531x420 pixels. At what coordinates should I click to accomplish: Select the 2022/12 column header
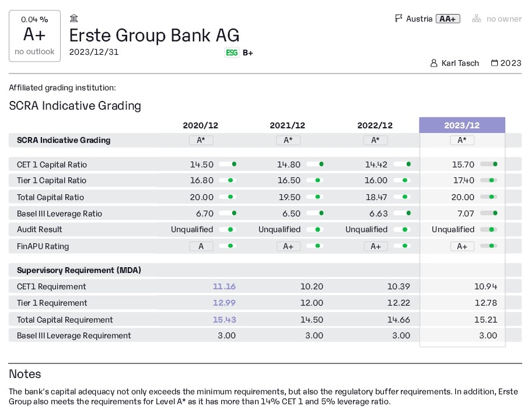click(375, 125)
